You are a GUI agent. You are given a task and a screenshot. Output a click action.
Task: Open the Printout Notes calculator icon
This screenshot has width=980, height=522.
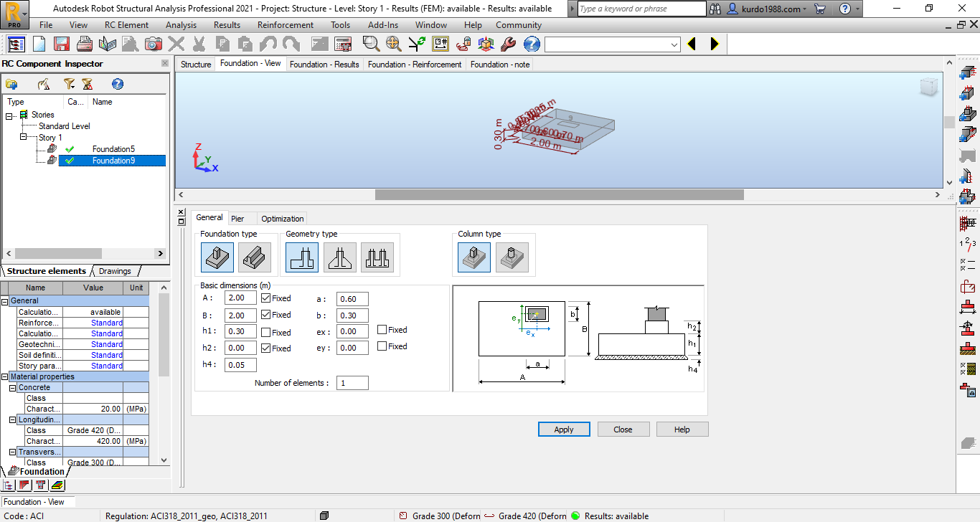(343, 44)
